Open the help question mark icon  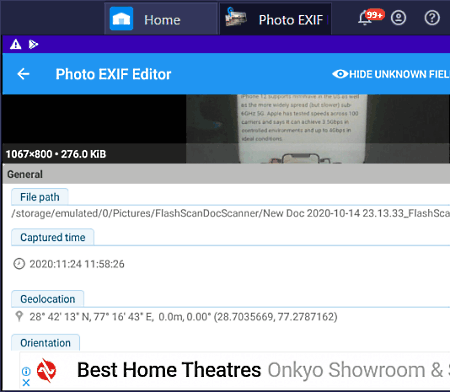[x=432, y=18]
